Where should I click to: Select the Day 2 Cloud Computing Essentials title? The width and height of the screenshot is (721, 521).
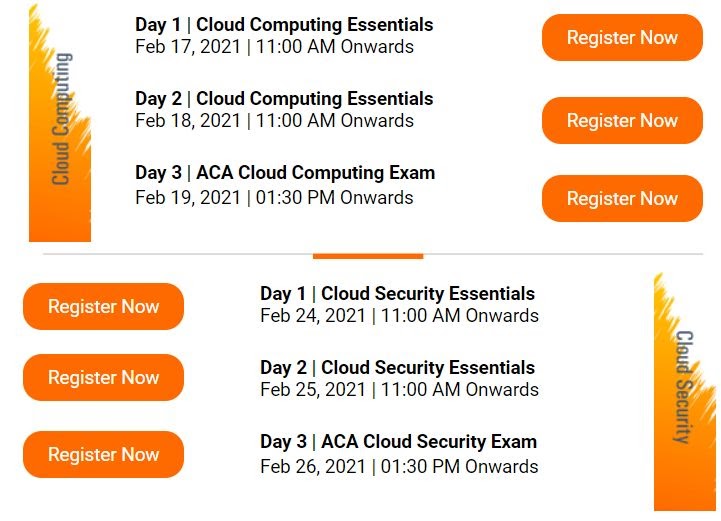point(284,99)
